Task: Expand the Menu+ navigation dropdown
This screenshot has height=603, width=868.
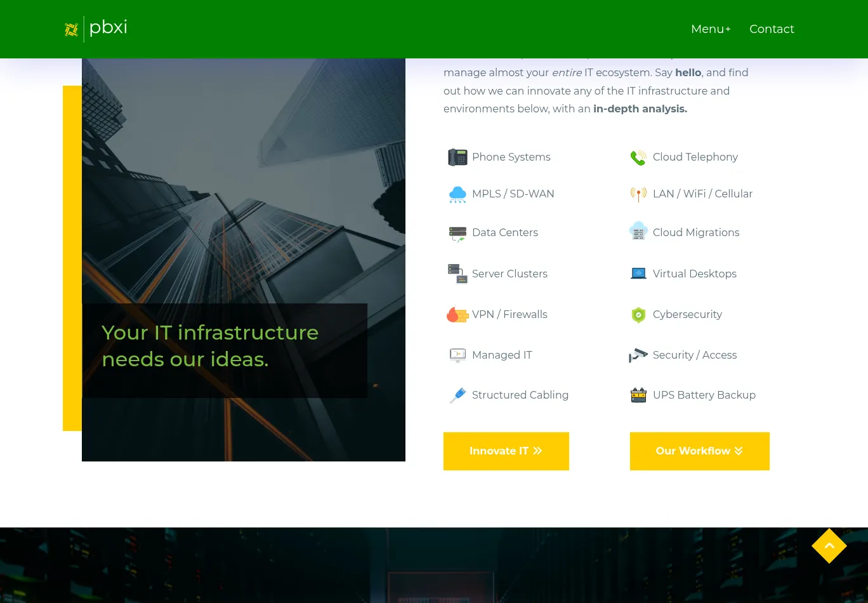Action: tap(711, 29)
